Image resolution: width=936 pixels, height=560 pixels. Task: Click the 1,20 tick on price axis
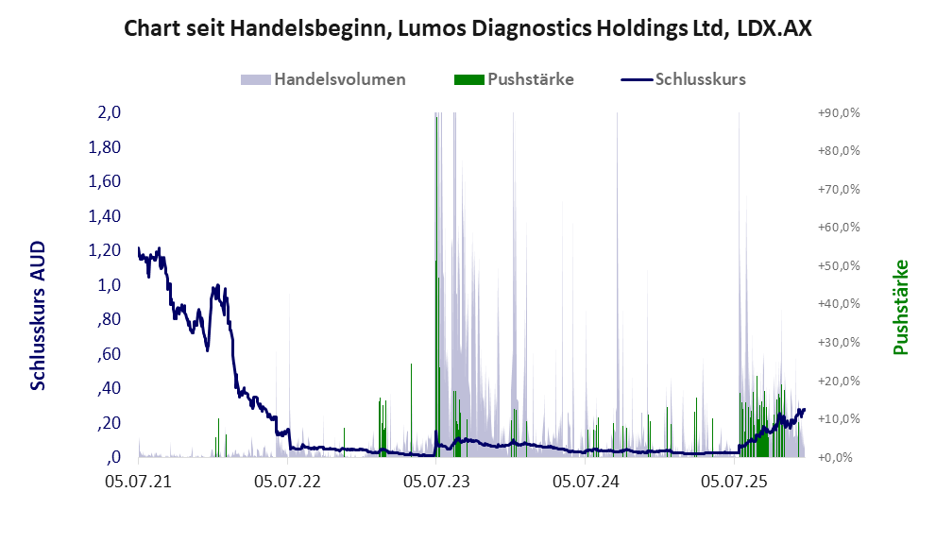pos(104,250)
